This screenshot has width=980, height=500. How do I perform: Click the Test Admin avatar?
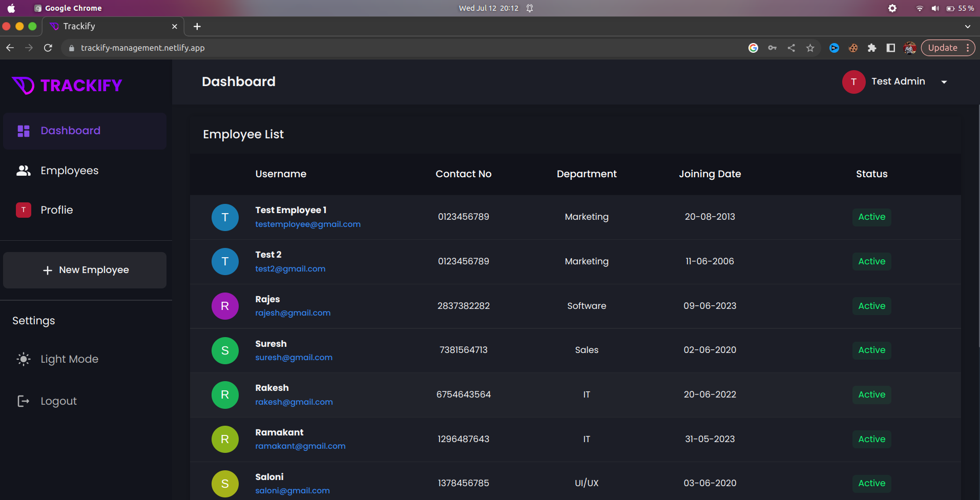[854, 82]
